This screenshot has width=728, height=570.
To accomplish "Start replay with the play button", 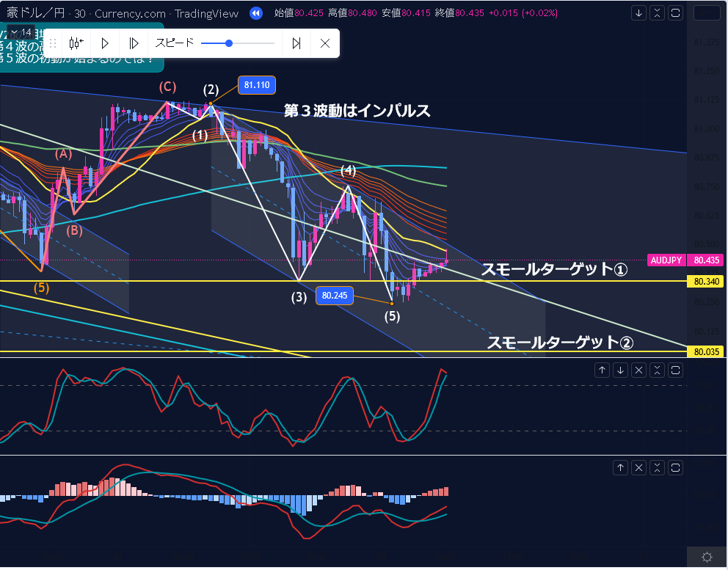I will coord(105,43).
